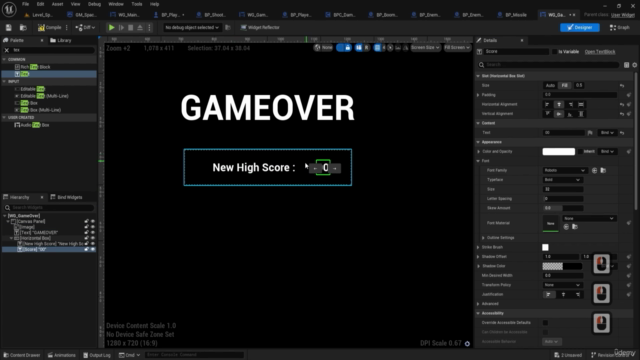
Task: Switch to the Library tab
Action: pos(61,40)
